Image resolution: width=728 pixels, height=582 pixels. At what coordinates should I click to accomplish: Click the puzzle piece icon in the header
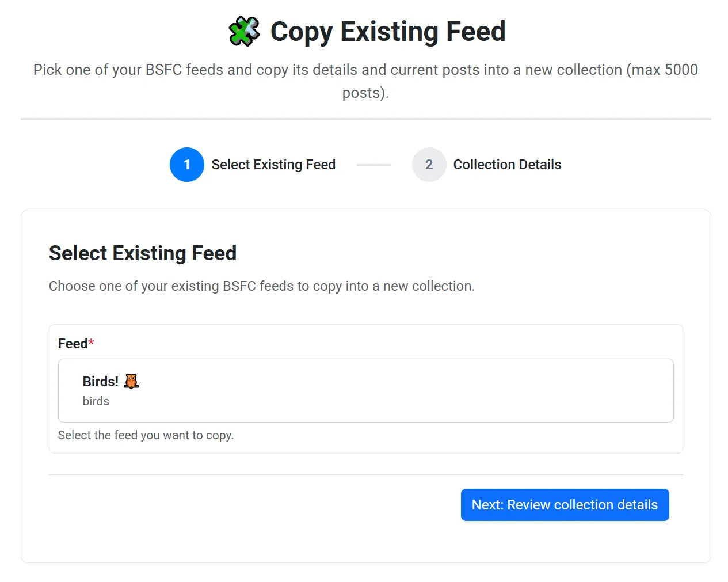pyautogui.click(x=244, y=32)
